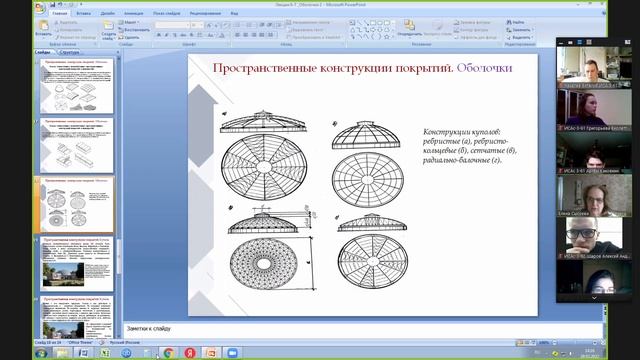
Task: Click the Упорядочить arrange button
Action: 409,29
